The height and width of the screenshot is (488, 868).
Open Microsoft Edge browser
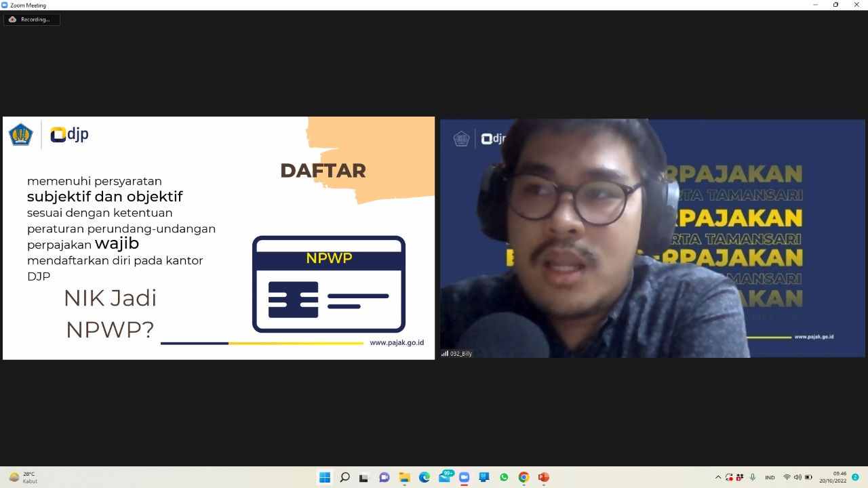click(425, 477)
